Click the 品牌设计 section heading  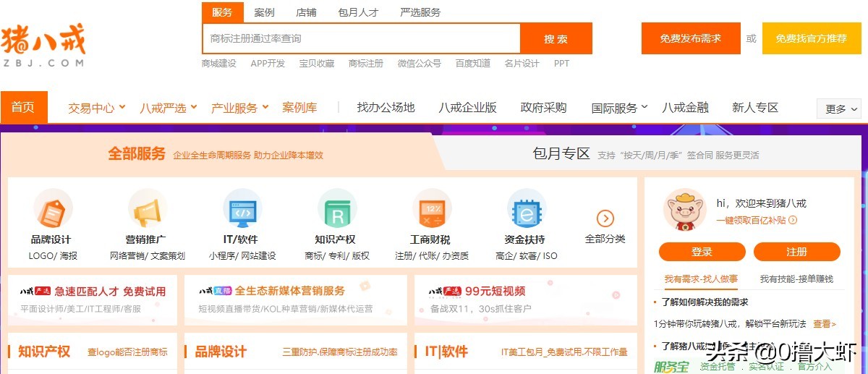[x=221, y=352]
